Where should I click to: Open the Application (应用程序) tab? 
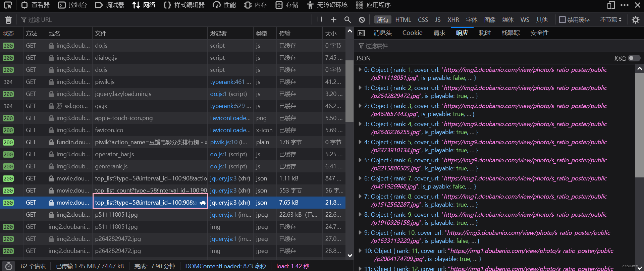[x=373, y=5]
